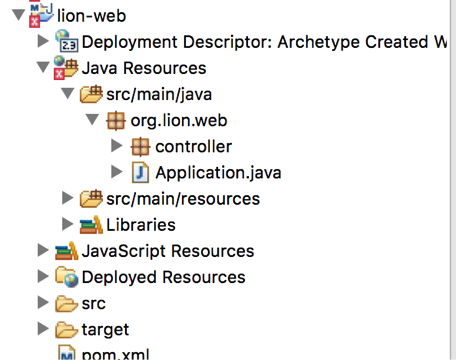Click the controller package icon
The width and height of the screenshot is (456, 360).
(141, 147)
